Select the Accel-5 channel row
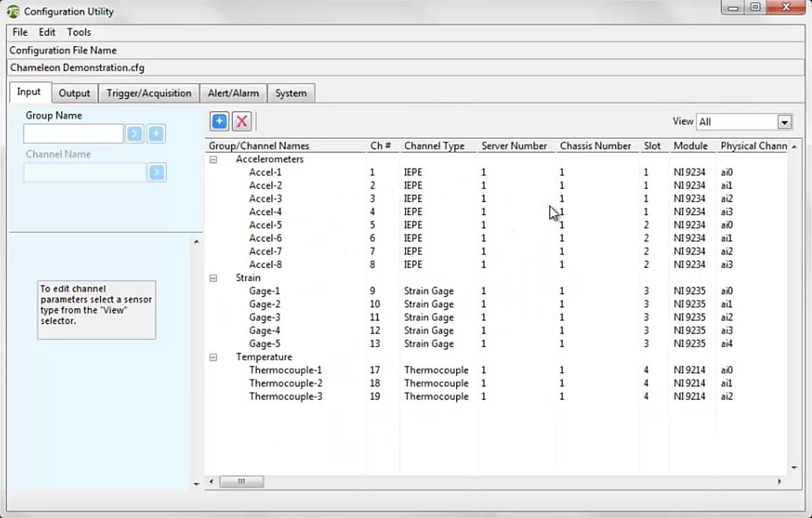The height and width of the screenshot is (518, 812). coord(497,225)
